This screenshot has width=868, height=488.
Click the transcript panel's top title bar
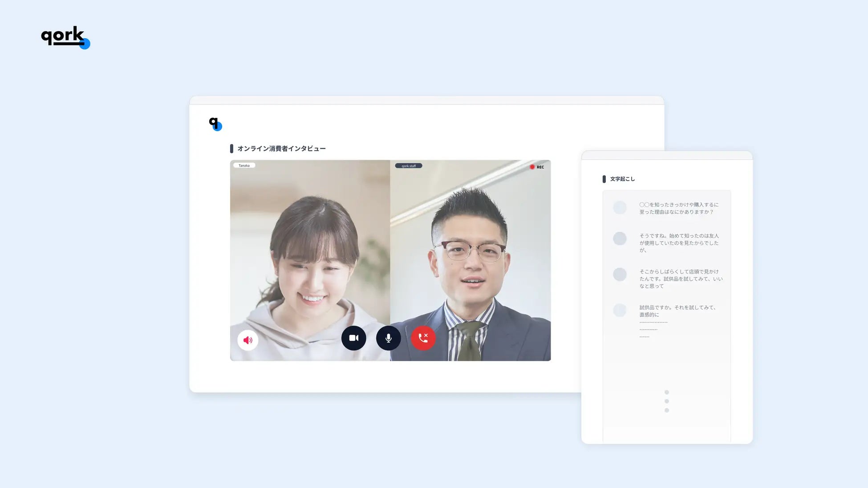tap(666, 155)
